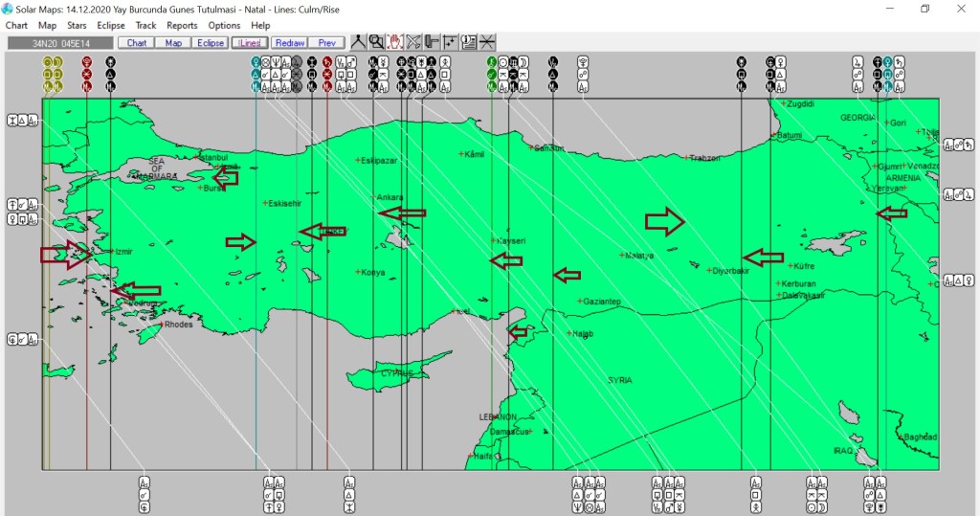Screen dimensions: 980x516
Task: Click the airplane travel tool icon
Action: [x=413, y=42]
